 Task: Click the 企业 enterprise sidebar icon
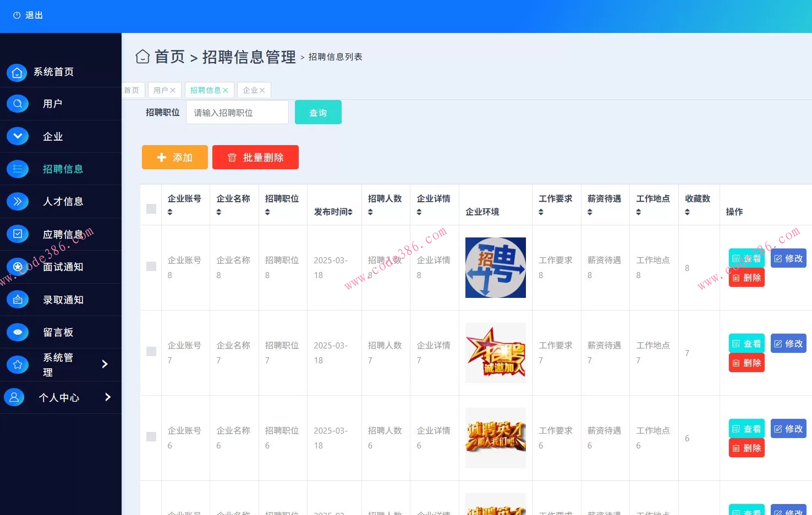(x=17, y=136)
